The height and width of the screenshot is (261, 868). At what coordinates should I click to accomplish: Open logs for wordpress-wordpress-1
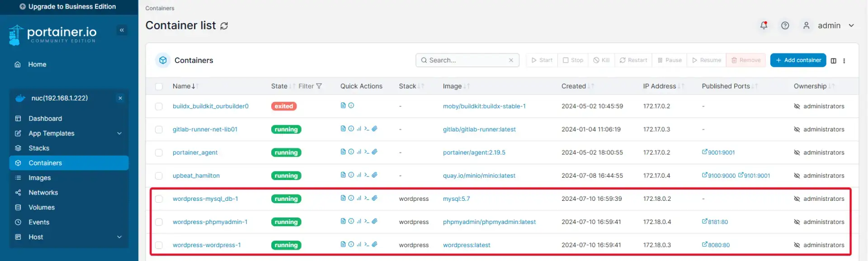[x=343, y=244]
